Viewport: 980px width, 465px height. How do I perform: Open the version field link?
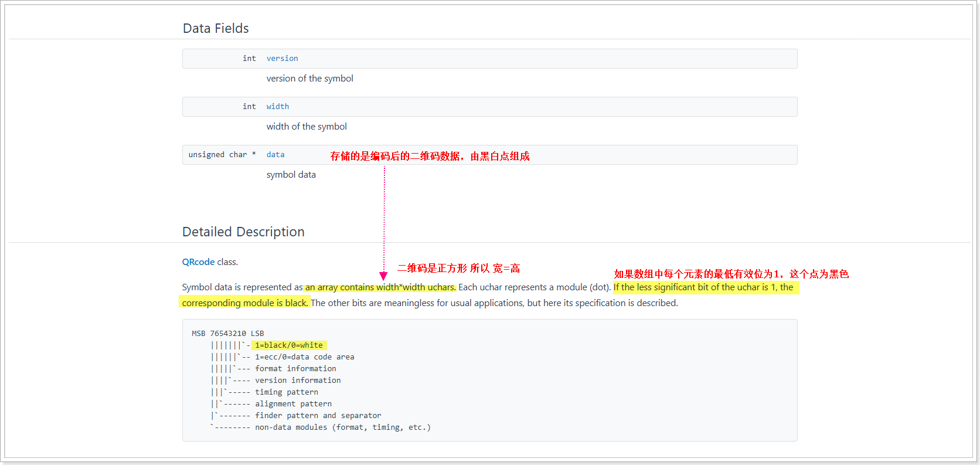point(282,59)
